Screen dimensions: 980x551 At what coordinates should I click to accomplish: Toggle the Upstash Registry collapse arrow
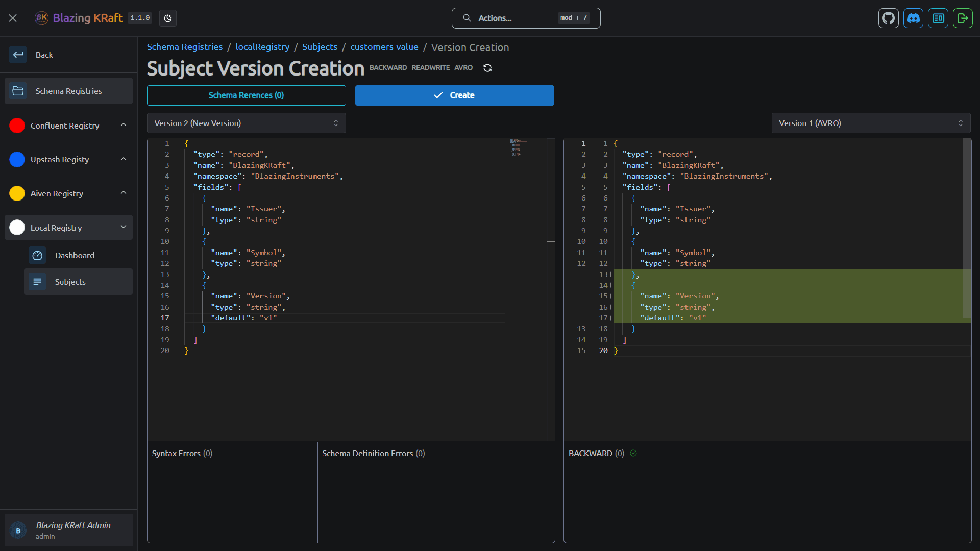[x=125, y=159]
